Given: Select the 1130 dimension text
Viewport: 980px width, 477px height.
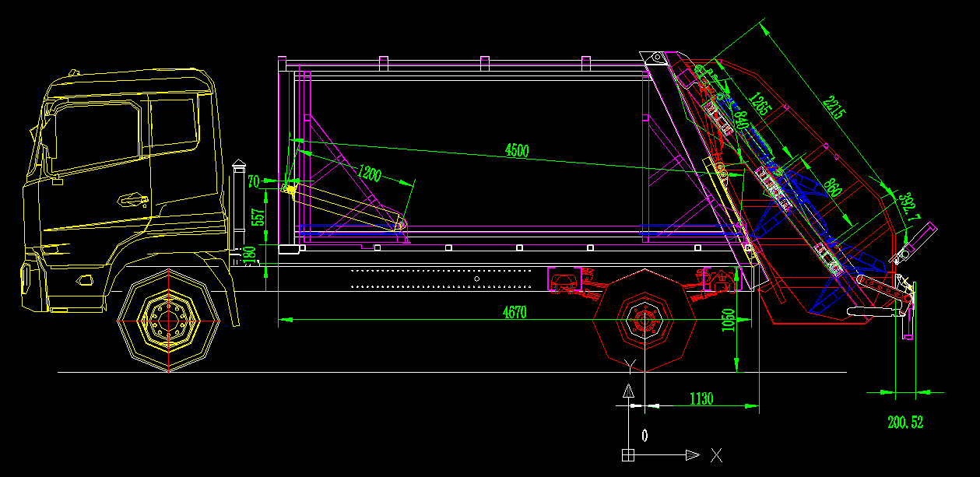Looking at the screenshot, I should click(701, 399).
